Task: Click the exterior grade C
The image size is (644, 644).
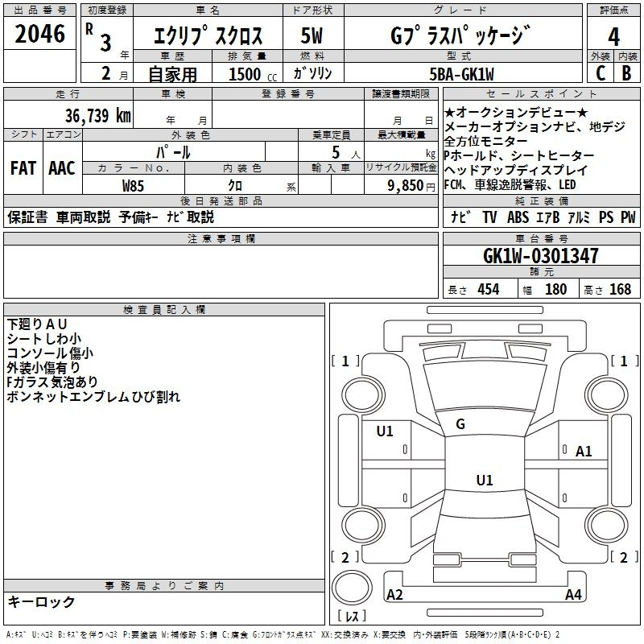Action: coord(601,73)
